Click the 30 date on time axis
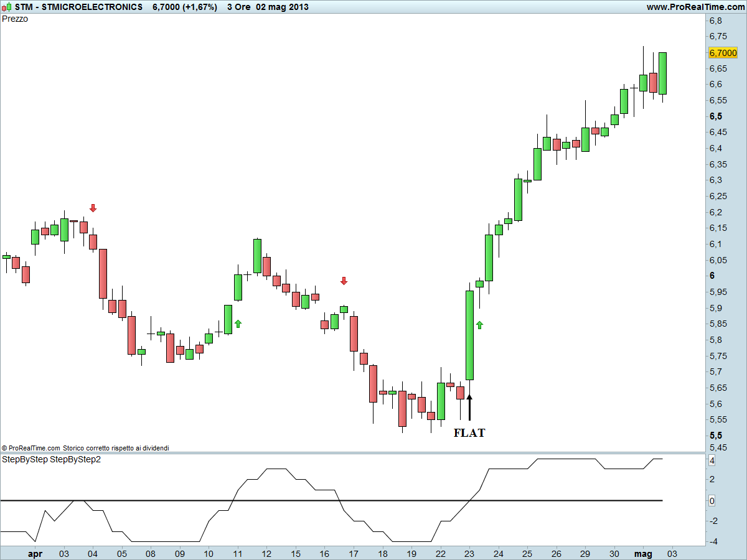This screenshot has width=747, height=560. pyautogui.click(x=614, y=553)
